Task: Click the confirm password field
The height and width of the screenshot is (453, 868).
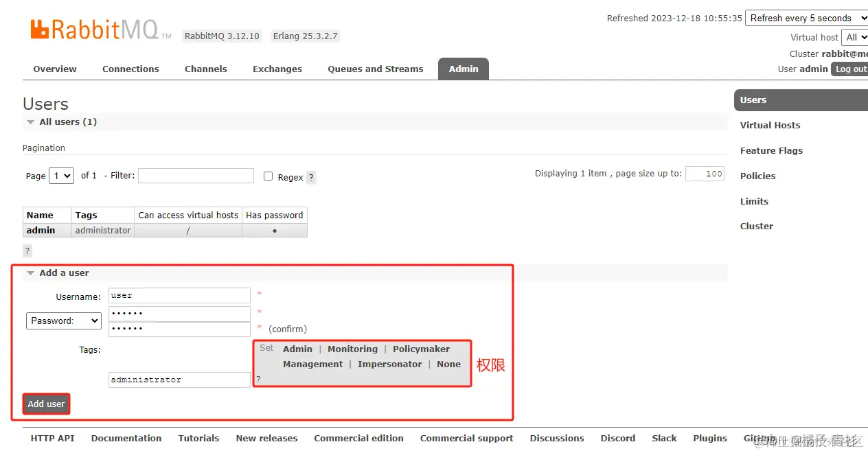Action: point(179,329)
